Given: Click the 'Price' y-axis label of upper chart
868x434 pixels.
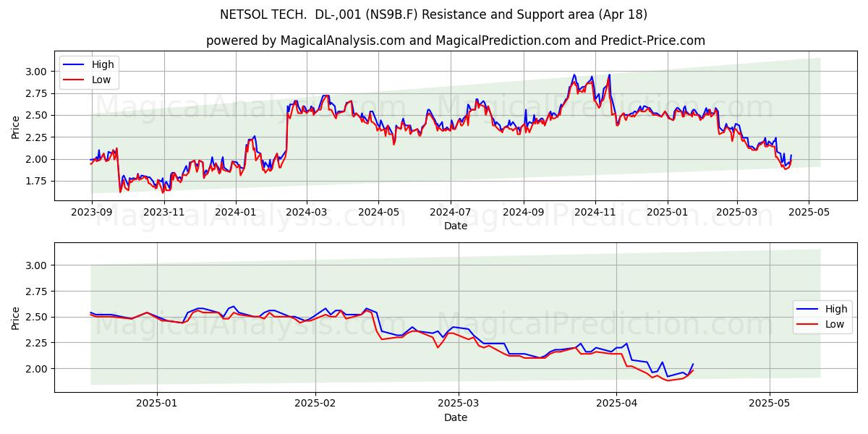Looking at the screenshot, I should click(x=16, y=127).
